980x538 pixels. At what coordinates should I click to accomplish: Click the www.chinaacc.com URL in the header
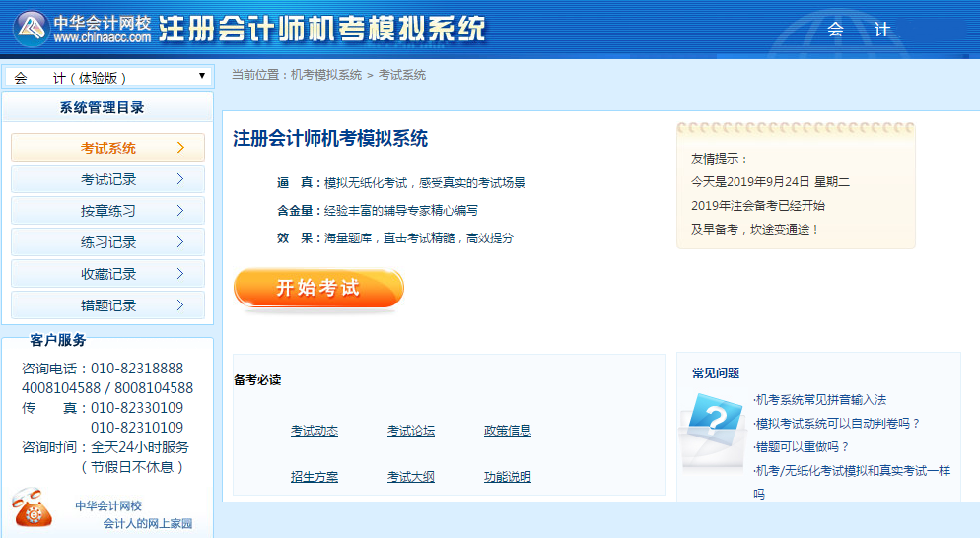(x=102, y=38)
